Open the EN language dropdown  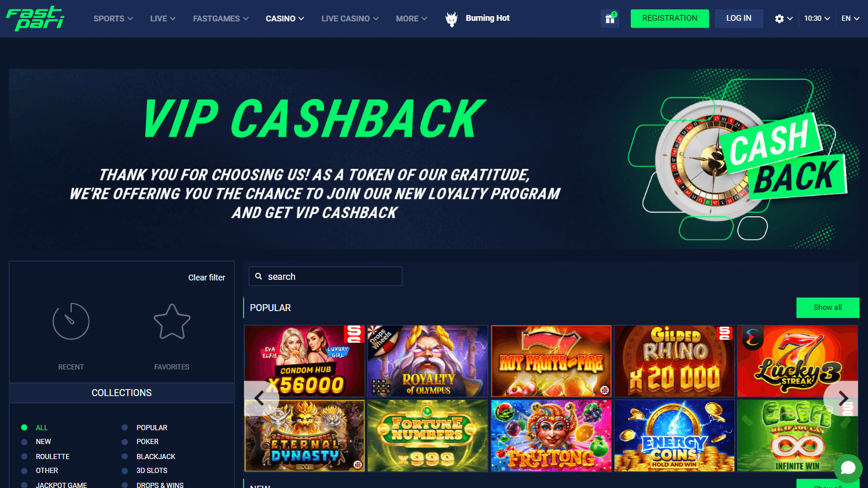[850, 19]
